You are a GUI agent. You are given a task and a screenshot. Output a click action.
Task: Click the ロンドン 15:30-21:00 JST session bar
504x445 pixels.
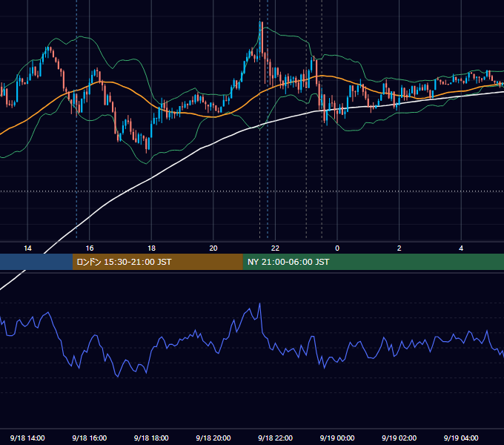[157, 262]
